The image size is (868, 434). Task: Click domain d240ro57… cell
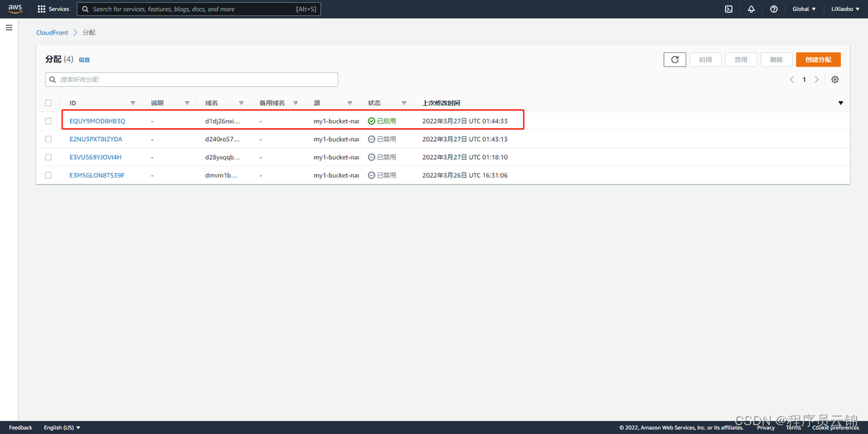[x=222, y=139]
